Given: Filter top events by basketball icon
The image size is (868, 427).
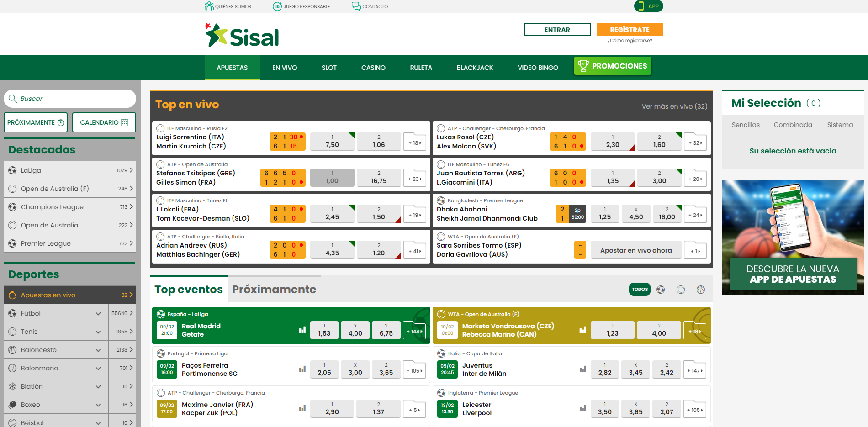Looking at the screenshot, I should click(x=701, y=289).
